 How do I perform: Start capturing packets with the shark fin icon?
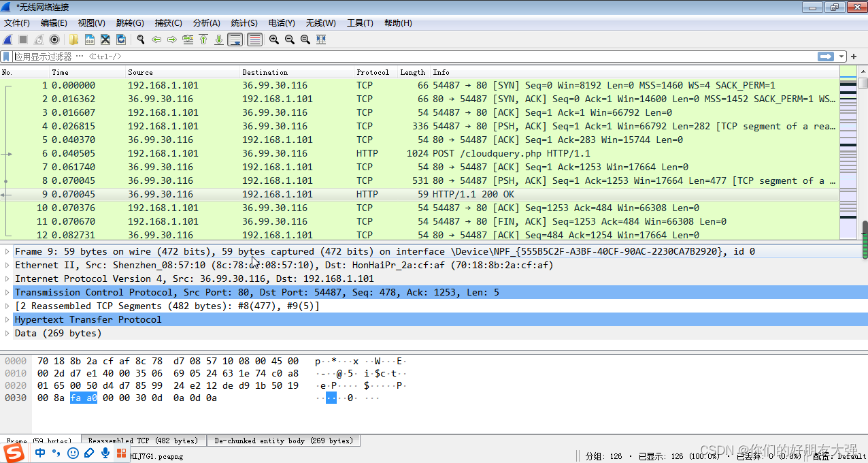[7, 39]
